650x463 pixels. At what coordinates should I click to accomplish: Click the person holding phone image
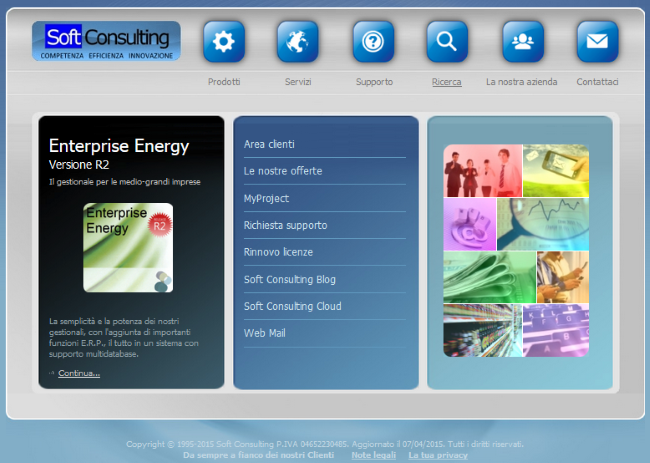tap(563, 277)
